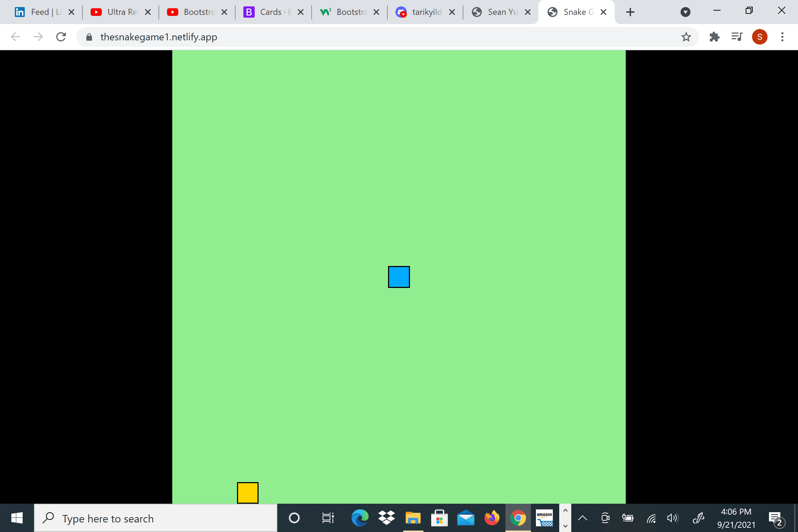
Task: Reload the snake game page
Action: click(x=61, y=36)
